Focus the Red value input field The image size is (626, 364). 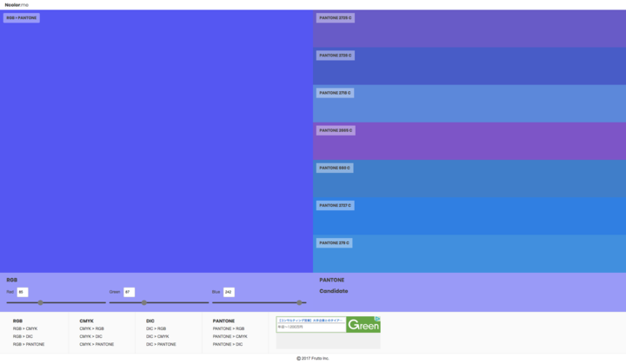tap(23, 292)
